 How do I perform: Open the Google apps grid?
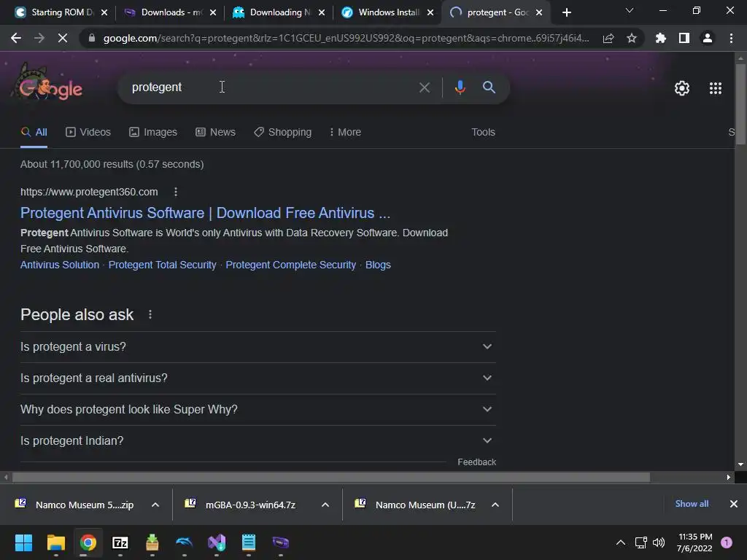pyautogui.click(x=715, y=88)
